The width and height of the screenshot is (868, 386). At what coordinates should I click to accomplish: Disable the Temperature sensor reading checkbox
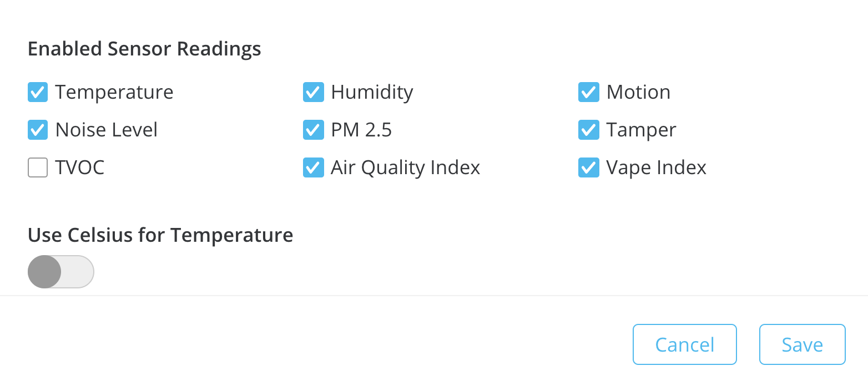(x=37, y=92)
